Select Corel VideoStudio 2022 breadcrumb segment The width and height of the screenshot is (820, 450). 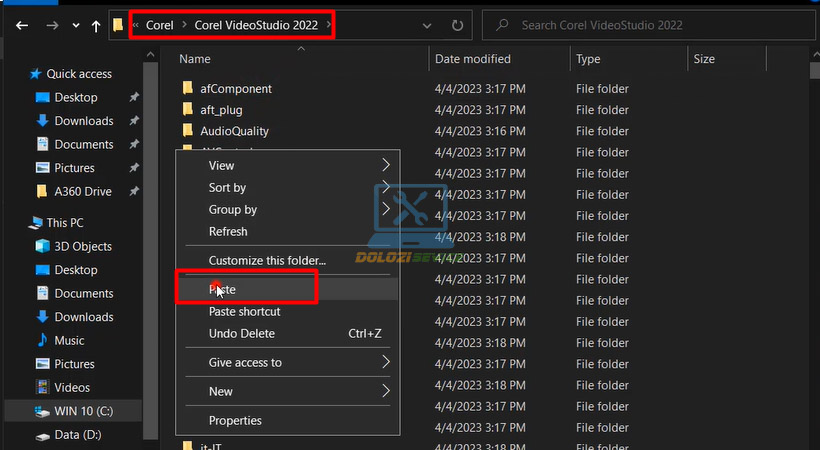tap(256, 25)
